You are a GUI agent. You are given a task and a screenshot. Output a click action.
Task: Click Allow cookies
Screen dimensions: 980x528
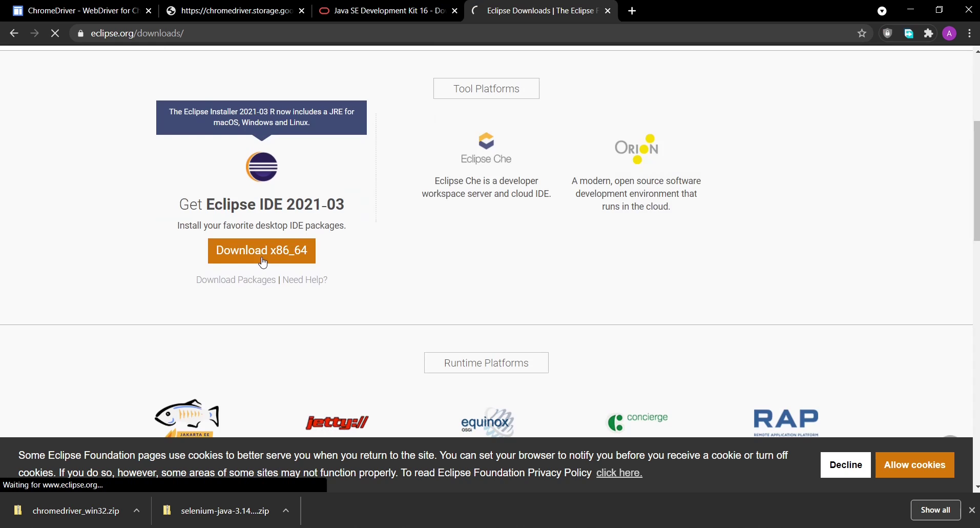[914, 465]
